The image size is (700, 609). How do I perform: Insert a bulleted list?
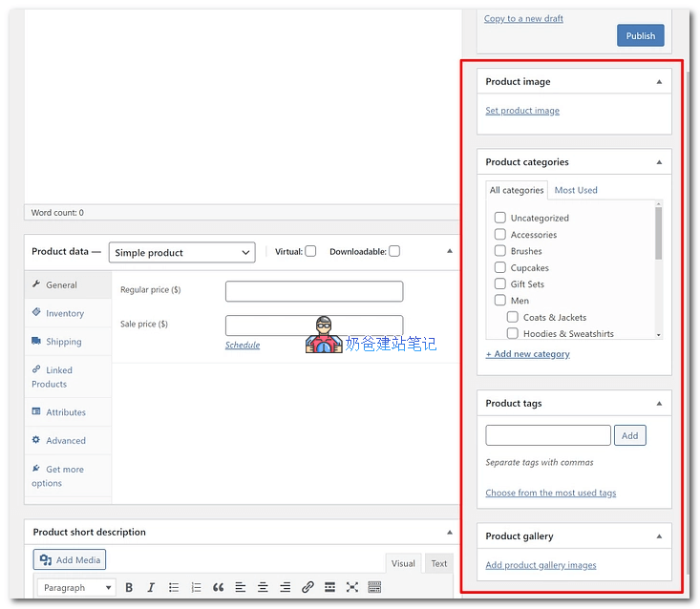tap(174, 587)
